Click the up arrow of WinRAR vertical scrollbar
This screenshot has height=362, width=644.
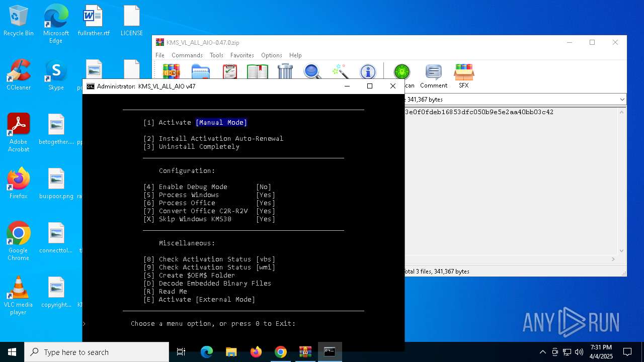(622, 112)
